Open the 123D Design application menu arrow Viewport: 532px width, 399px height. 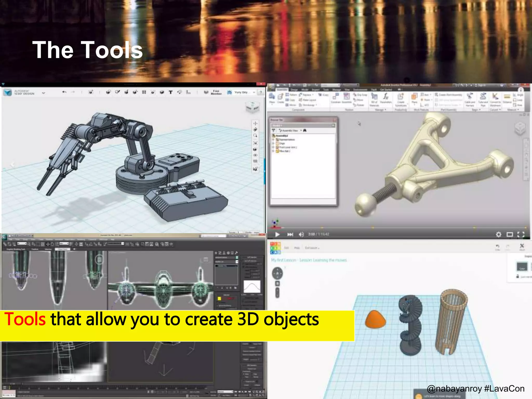click(x=43, y=92)
